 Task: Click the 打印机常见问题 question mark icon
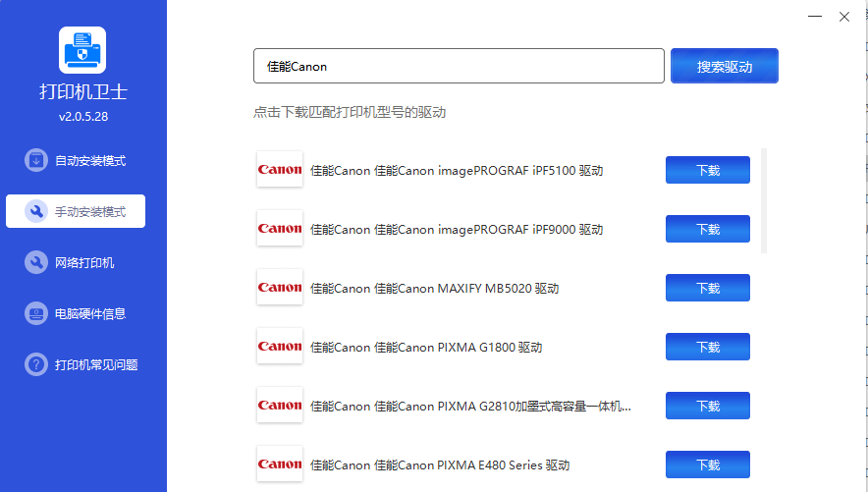click(36, 364)
